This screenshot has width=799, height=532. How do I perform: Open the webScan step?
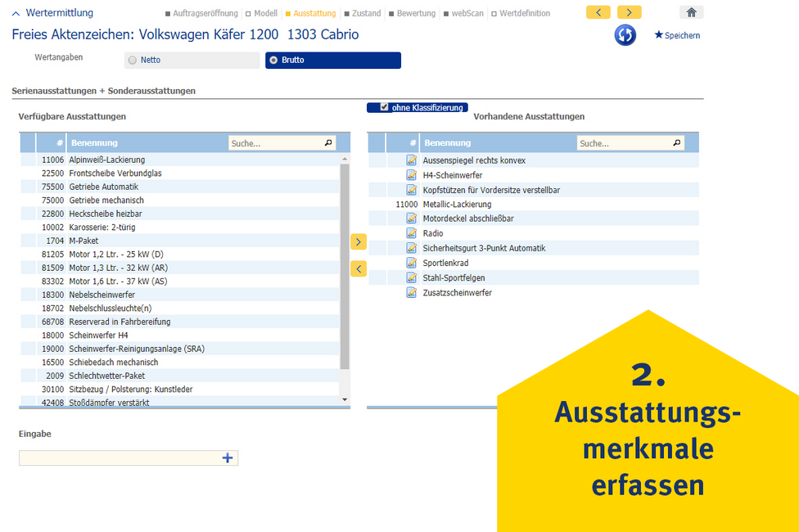point(463,13)
